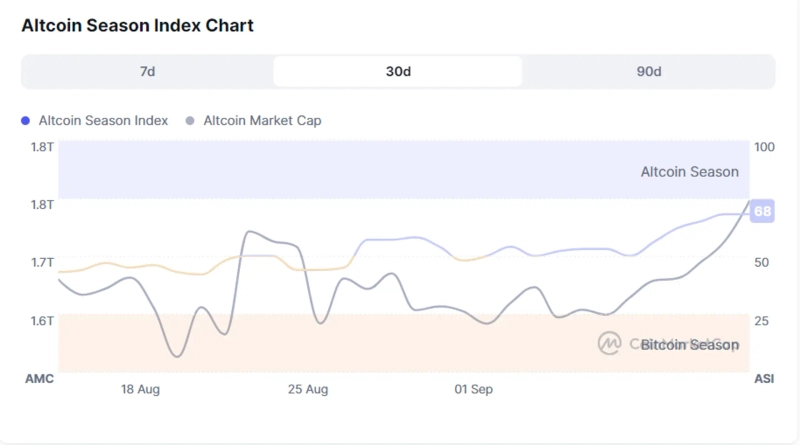Click the 01 Sep date marker
The width and height of the screenshot is (800, 445).
[473, 388]
